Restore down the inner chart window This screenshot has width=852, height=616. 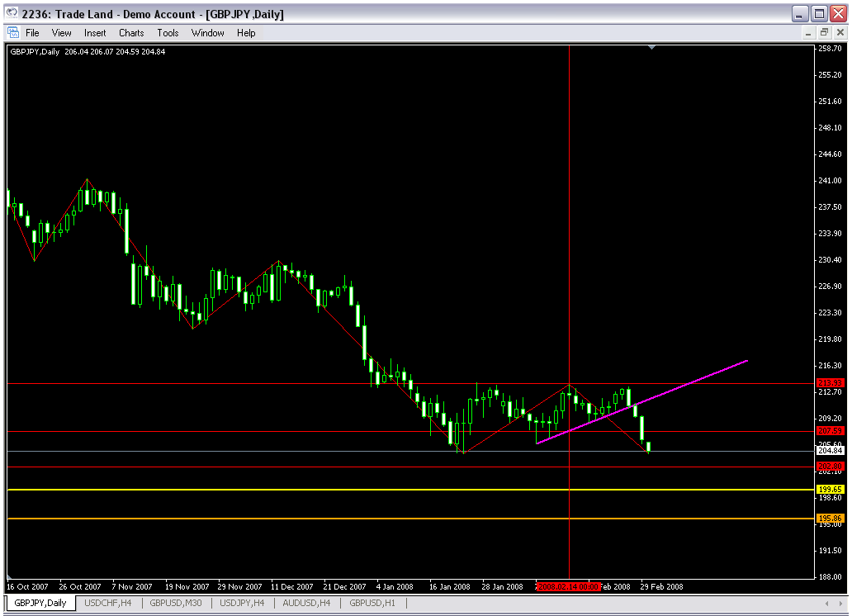click(x=824, y=33)
